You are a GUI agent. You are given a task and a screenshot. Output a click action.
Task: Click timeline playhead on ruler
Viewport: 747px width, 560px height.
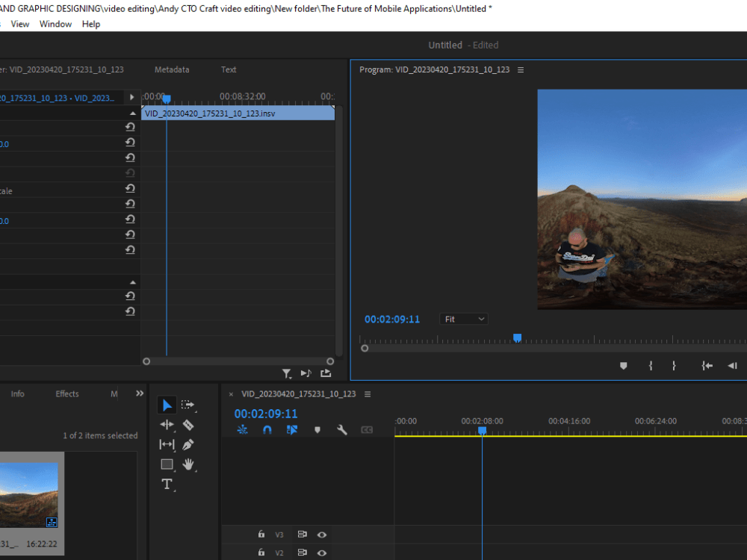point(482,431)
